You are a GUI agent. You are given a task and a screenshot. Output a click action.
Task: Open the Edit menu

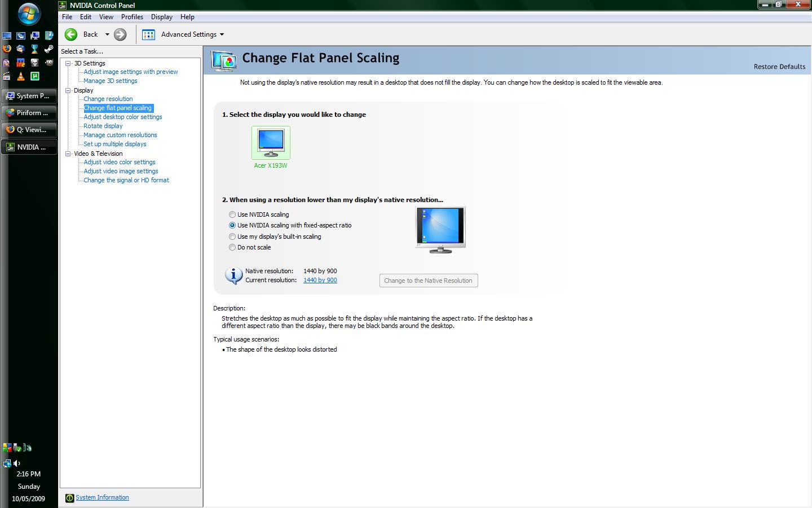click(x=86, y=17)
